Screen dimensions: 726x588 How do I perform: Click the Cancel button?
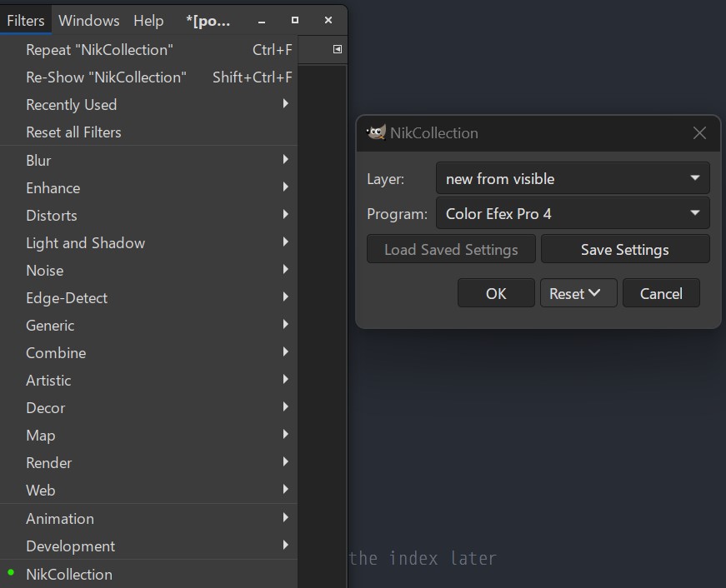661,293
